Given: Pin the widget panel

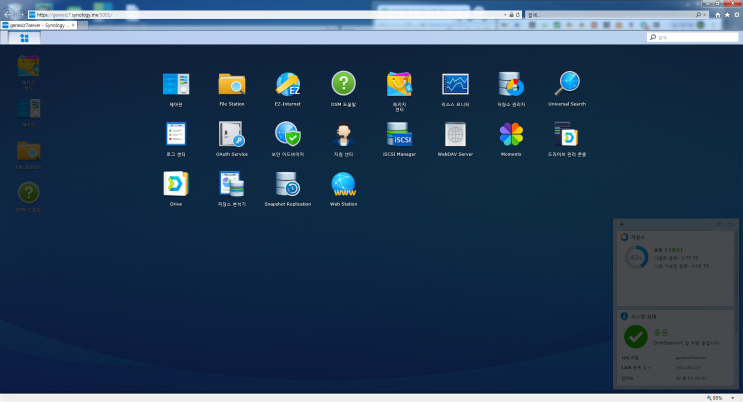Looking at the screenshot, I should point(718,224).
